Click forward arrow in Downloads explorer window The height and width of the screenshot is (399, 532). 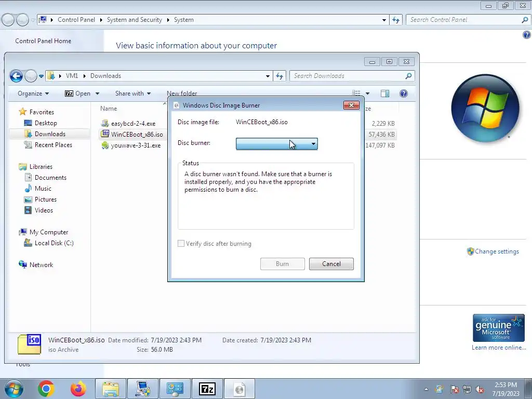click(31, 76)
